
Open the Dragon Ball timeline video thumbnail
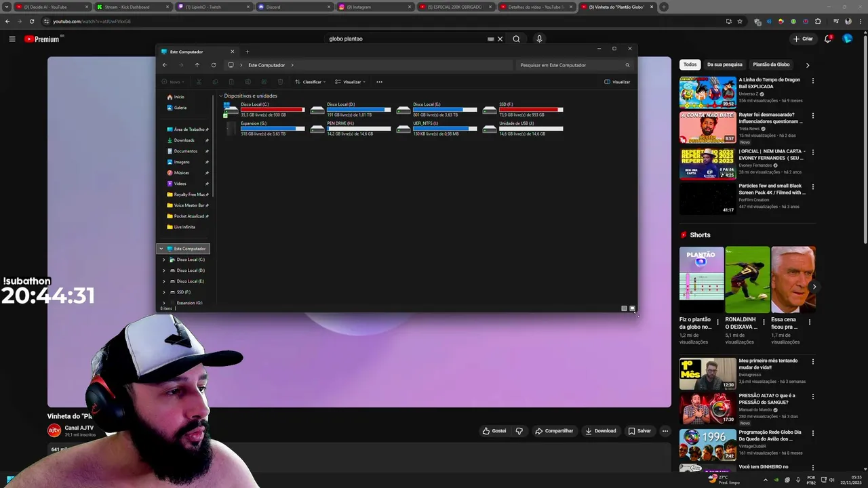click(707, 92)
